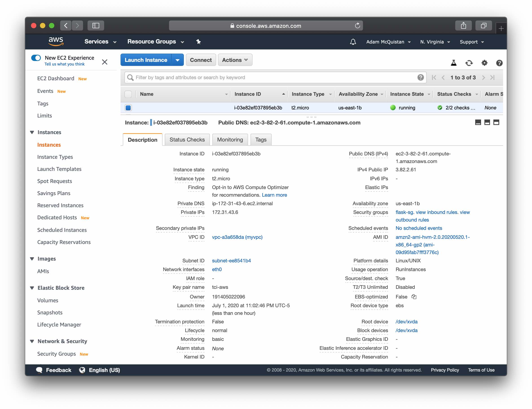Click the Feedback icon in the footer
Image resolution: width=532 pixels, height=409 pixels.
coord(40,370)
